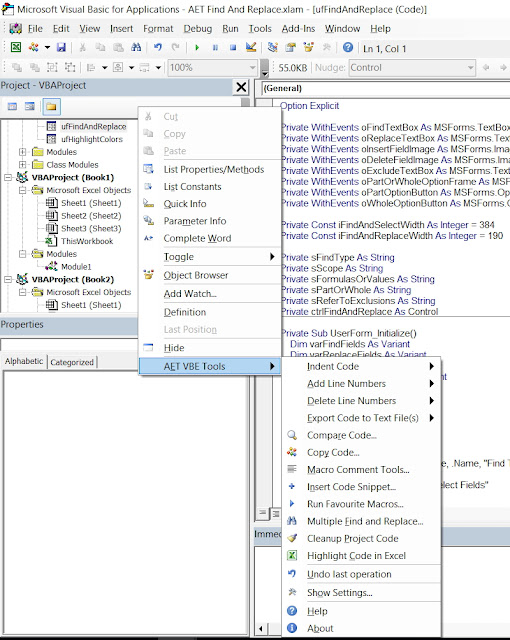
Task: Click the Reset stop icon
Action: 233,48
